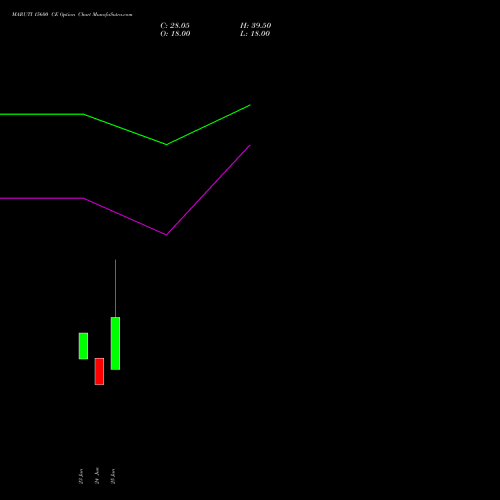Click the red candlestick

point(99,371)
